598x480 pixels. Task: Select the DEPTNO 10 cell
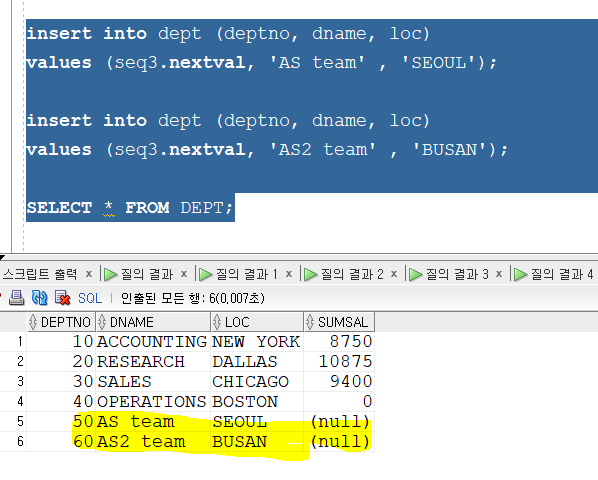pyautogui.click(x=61, y=342)
